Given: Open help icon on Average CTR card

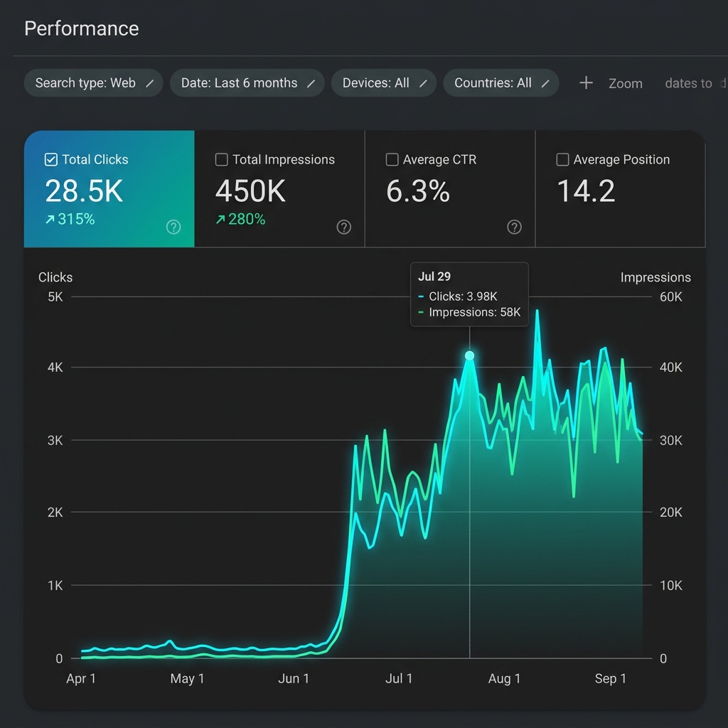Looking at the screenshot, I should click(514, 227).
